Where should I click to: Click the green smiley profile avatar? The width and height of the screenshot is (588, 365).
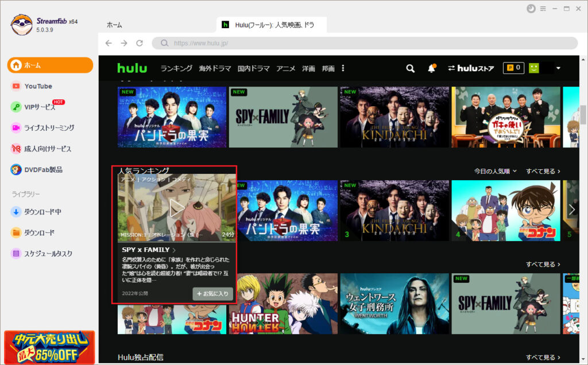click(533, 68)
